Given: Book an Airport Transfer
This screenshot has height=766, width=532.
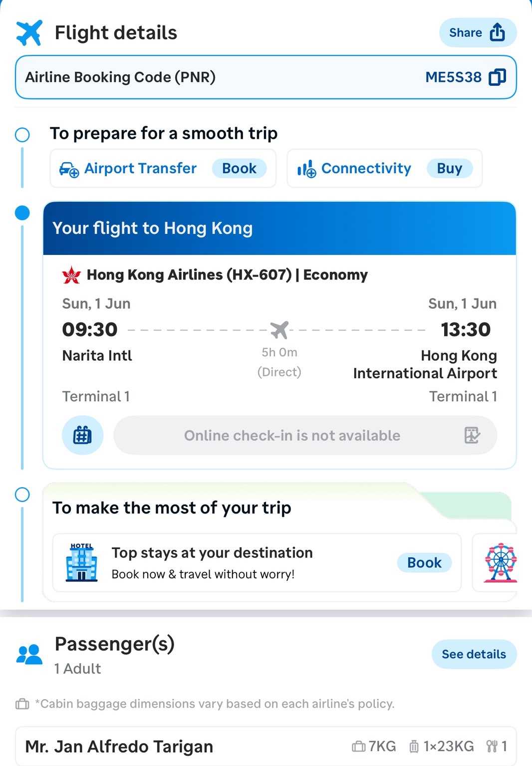Looking at the screenshot, I should click(239, 169).
